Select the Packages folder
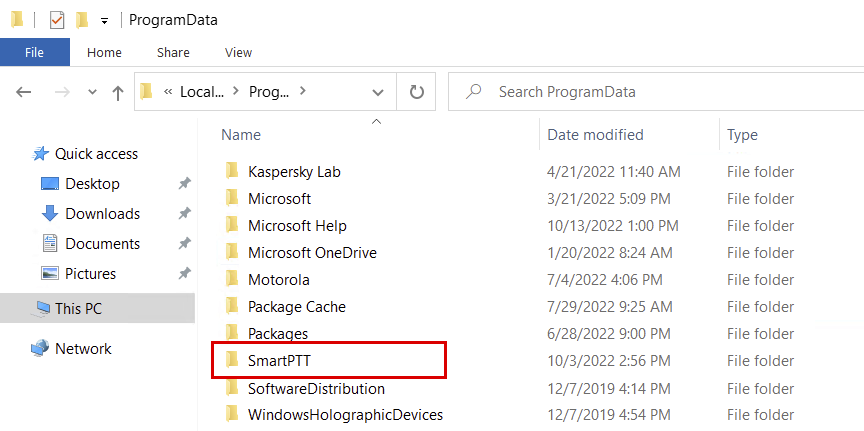Image resolution: width=864 pixels, height=431 pixels. pyautogui.click(x=278, y=334)
